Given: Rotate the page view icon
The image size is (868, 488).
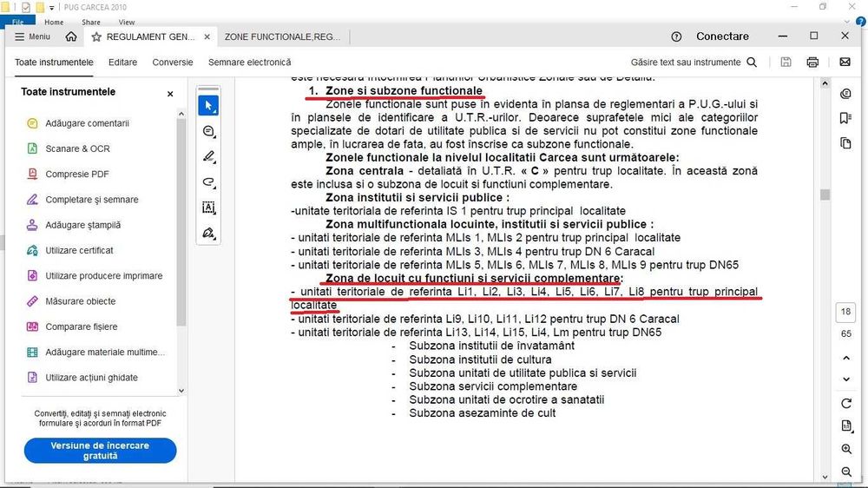Looking at the screenshot, I should 845,403.
